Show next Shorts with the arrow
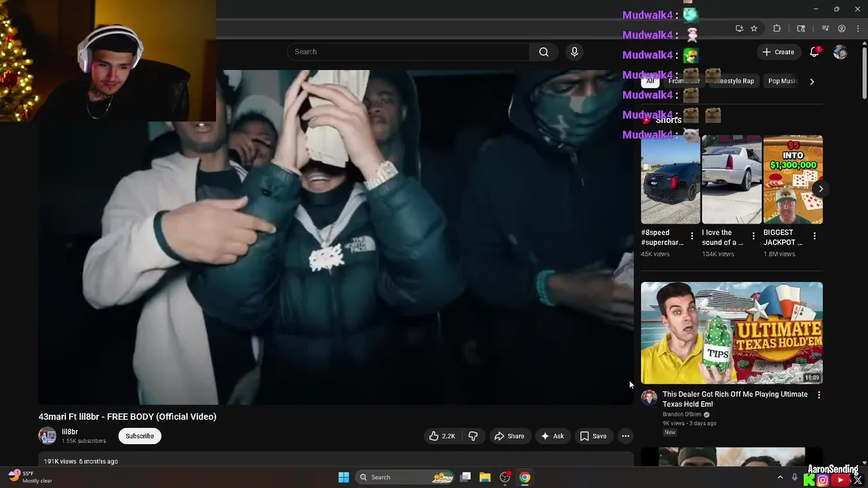The width and height of the screenshot is (868, 488). click(821, 189)
